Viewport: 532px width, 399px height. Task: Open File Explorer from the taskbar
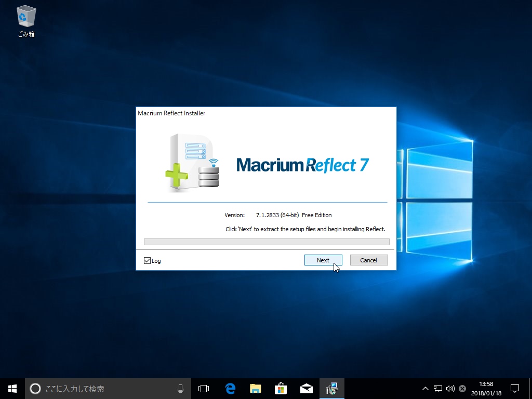(x=256, y=389)
